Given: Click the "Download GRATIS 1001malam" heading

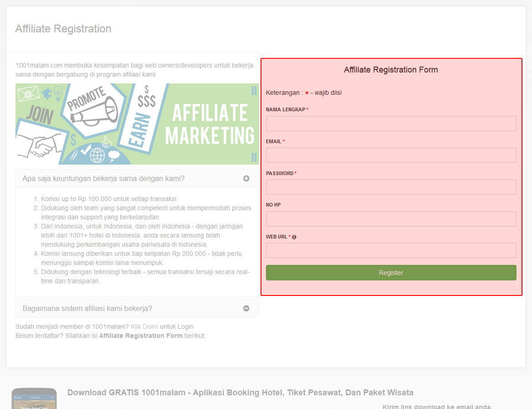Looking at the screenshot, I should click(240, 393).
